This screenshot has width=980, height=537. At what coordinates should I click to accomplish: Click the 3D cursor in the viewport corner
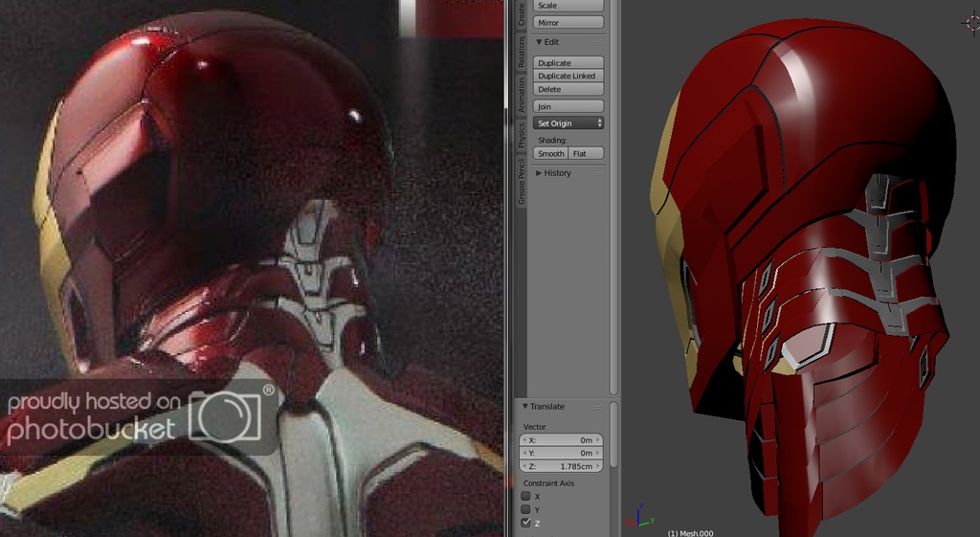pyautogui.click(x=972, y=24)
